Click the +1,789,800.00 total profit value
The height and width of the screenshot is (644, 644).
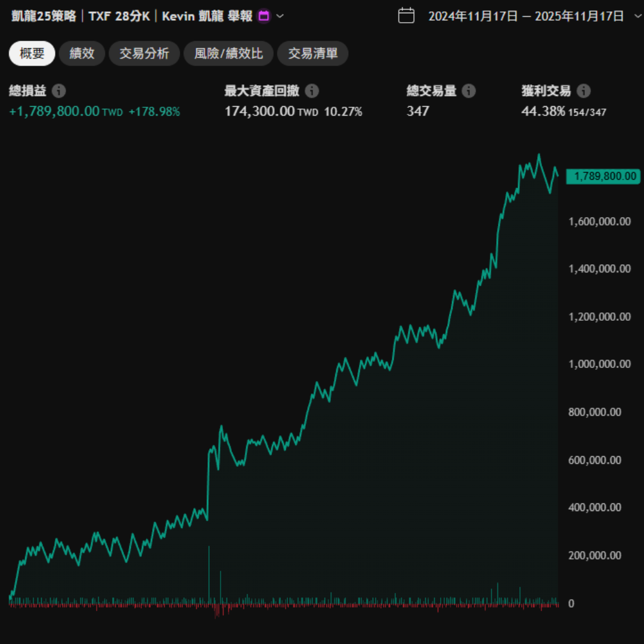click(54, 111)
